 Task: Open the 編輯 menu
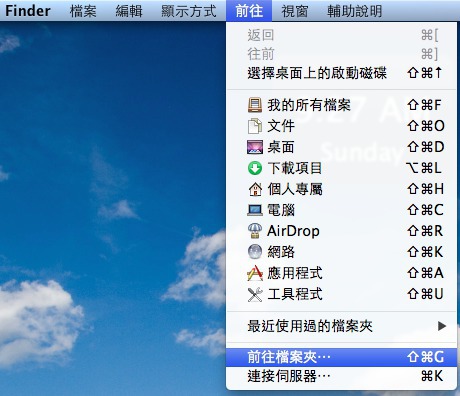pos(129,11)
